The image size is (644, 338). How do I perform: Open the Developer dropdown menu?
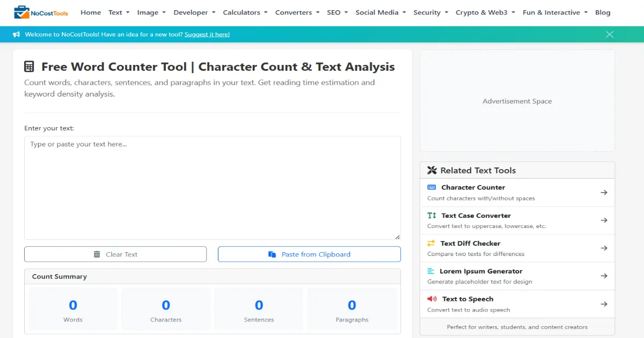[x=194, y=12]
